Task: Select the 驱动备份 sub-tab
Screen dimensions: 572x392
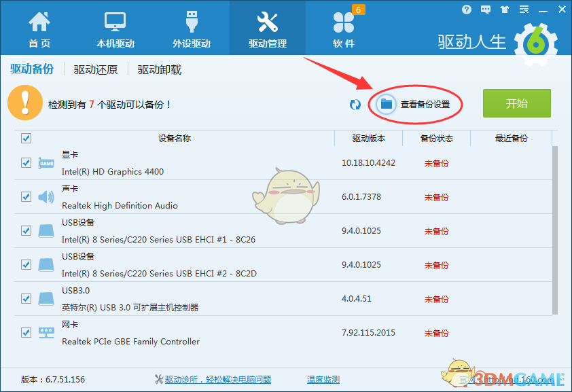Action: 32,69
